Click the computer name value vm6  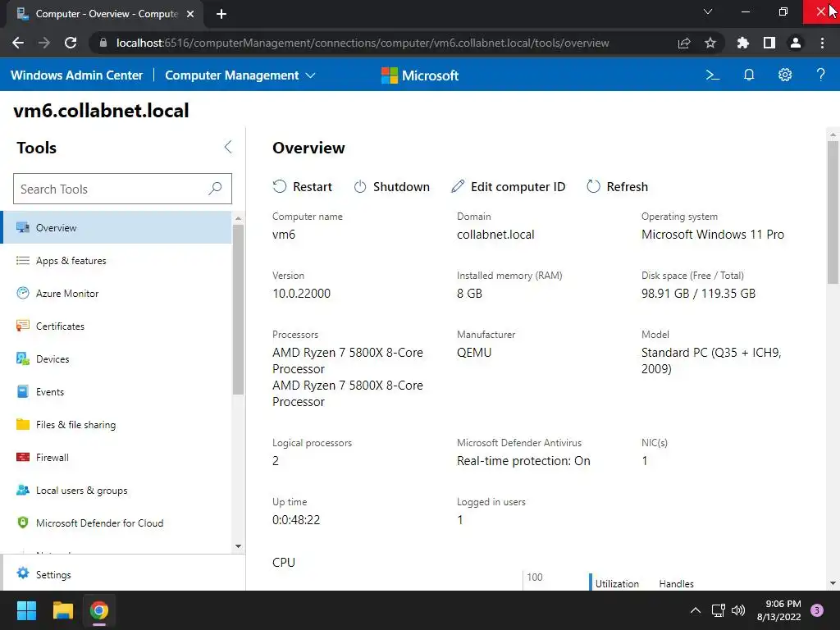pyautogui.click(x=284, y=235)
